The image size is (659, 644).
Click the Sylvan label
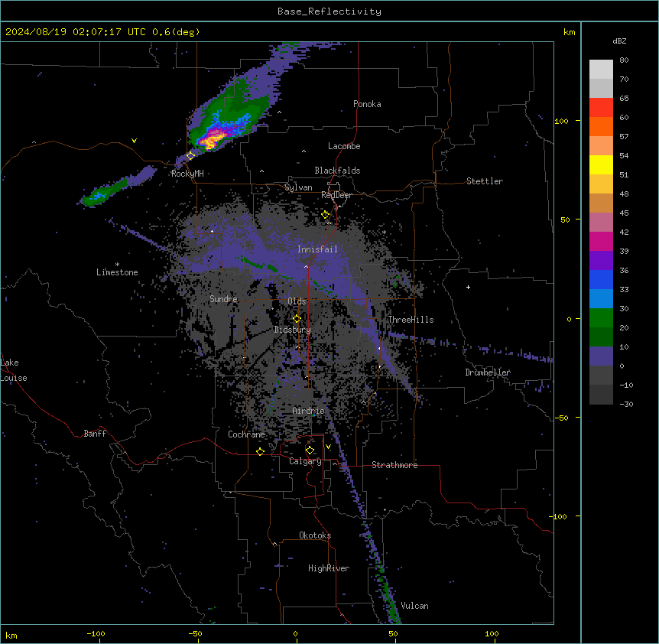[x=298, y=187]
